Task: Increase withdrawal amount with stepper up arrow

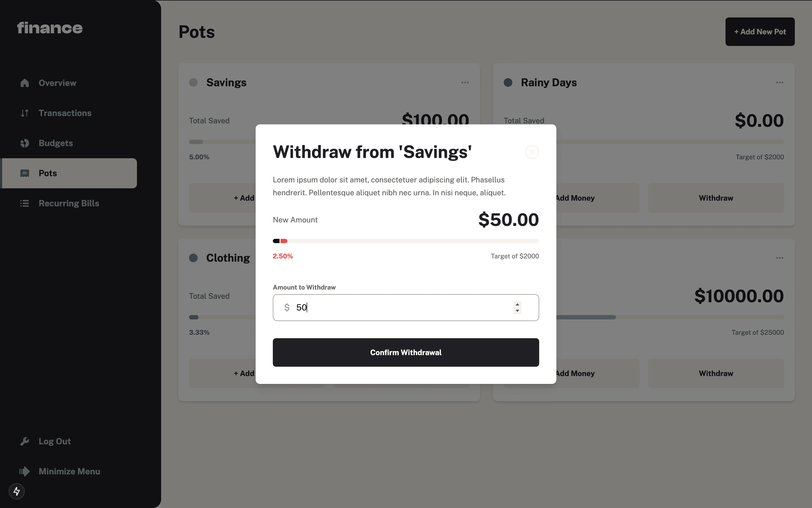Action: point(517,304)
